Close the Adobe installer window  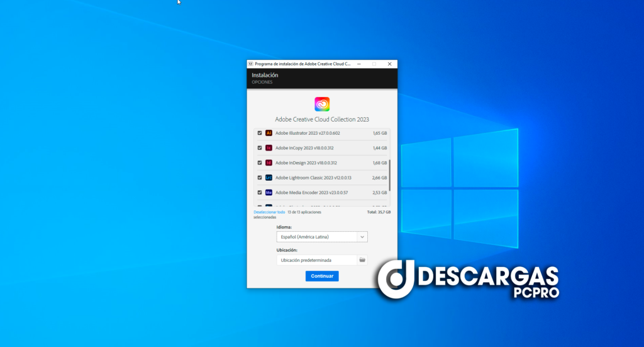(x=389, y=64)
